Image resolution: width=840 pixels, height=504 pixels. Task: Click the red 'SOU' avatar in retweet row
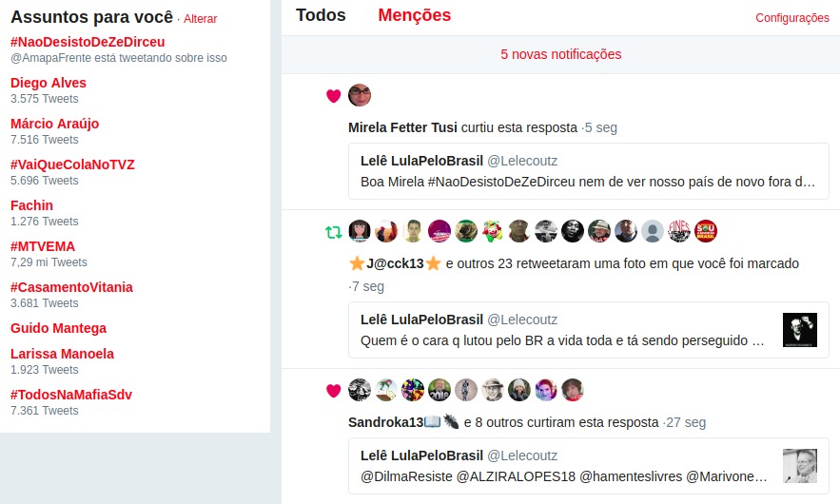(706, 231)
